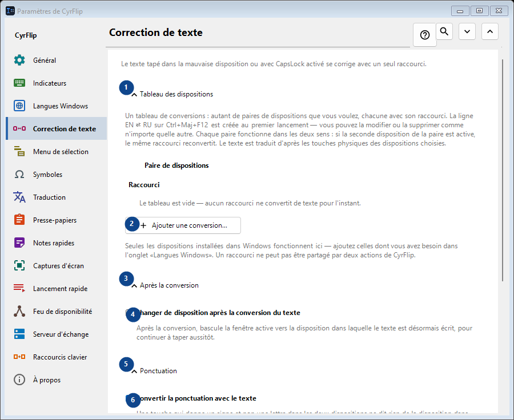Open the Langues Windows globe icon

pyautogui.click(x=19, y=106)
